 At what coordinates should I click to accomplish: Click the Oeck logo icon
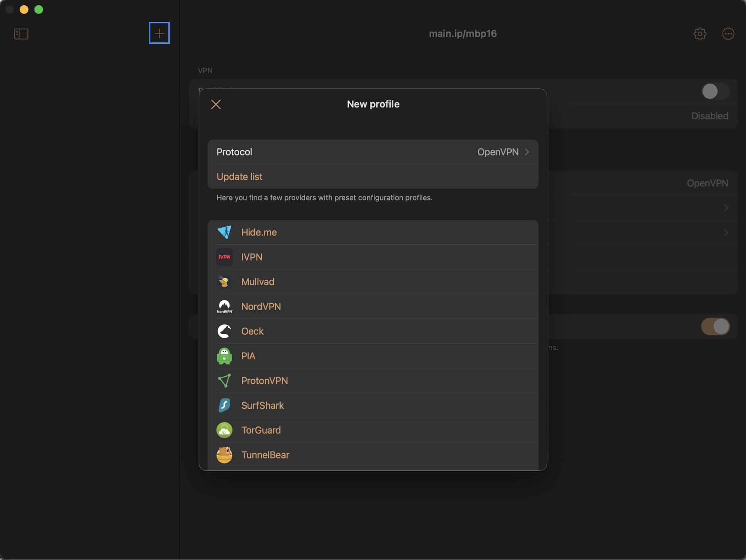pos(224,331)
